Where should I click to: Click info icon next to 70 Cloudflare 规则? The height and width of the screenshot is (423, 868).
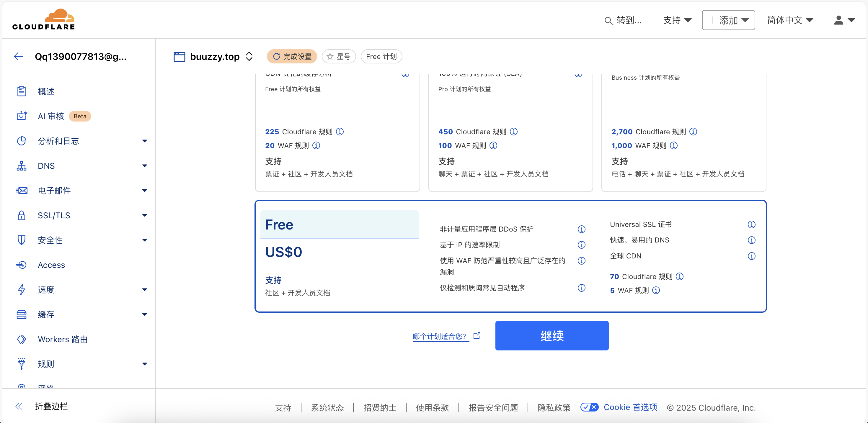[x=680, y=276]
